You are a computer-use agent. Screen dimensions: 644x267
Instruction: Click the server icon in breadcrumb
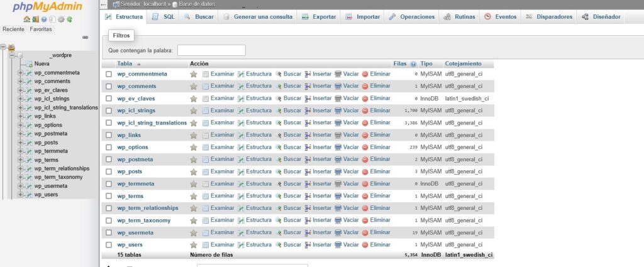tap(116, 4)
